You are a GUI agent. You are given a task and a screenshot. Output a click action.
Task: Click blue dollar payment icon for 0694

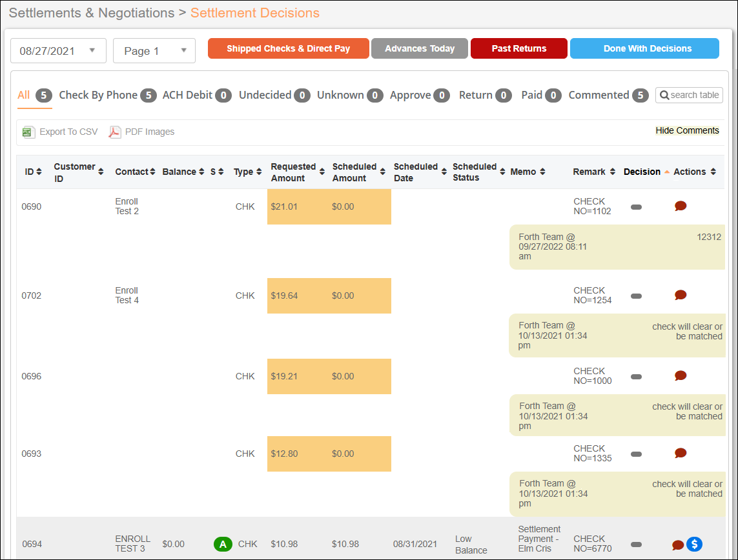694,544
